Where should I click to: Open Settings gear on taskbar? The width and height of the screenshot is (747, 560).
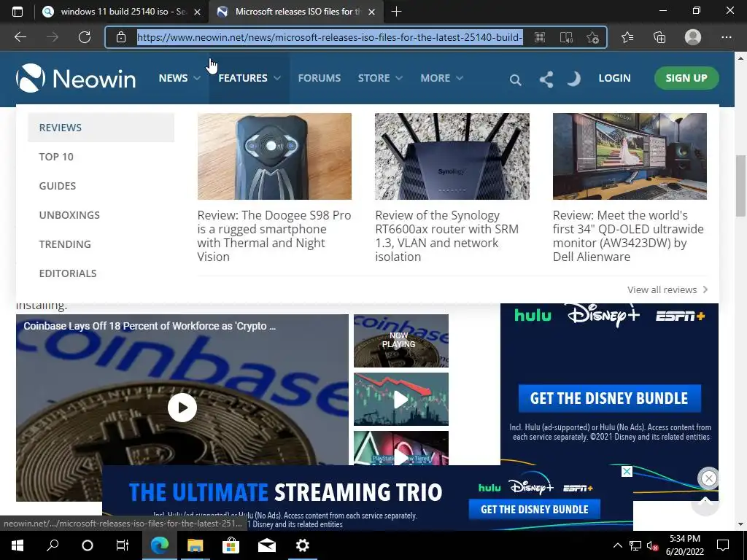point(303,545)
